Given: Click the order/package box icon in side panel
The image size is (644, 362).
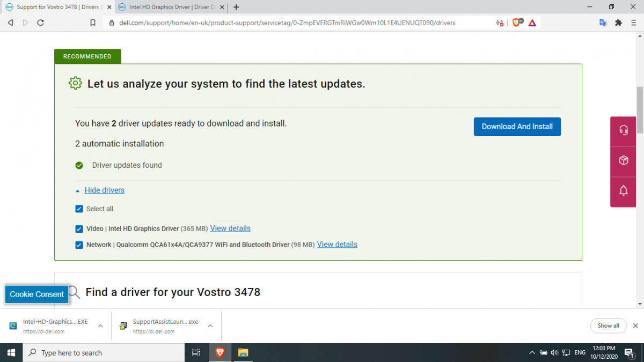Looking at the screenshot, I should click(624, 160).
